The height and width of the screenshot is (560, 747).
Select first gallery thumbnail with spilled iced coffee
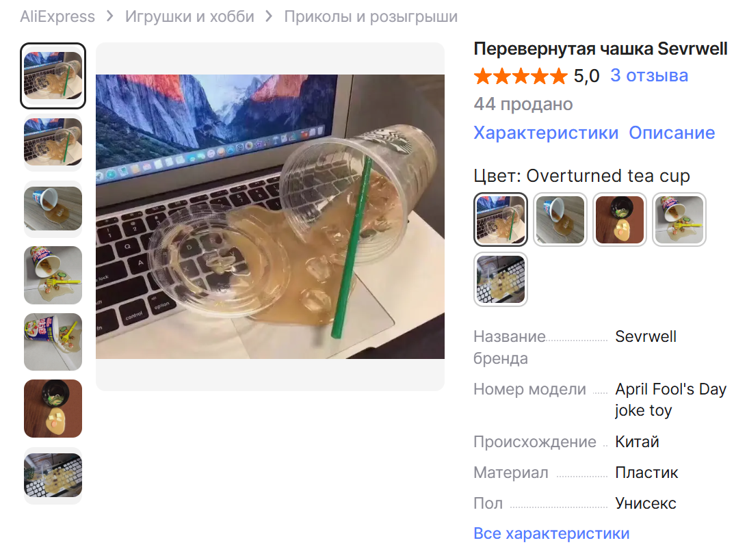pyautogui.click(x=53, y=76)
